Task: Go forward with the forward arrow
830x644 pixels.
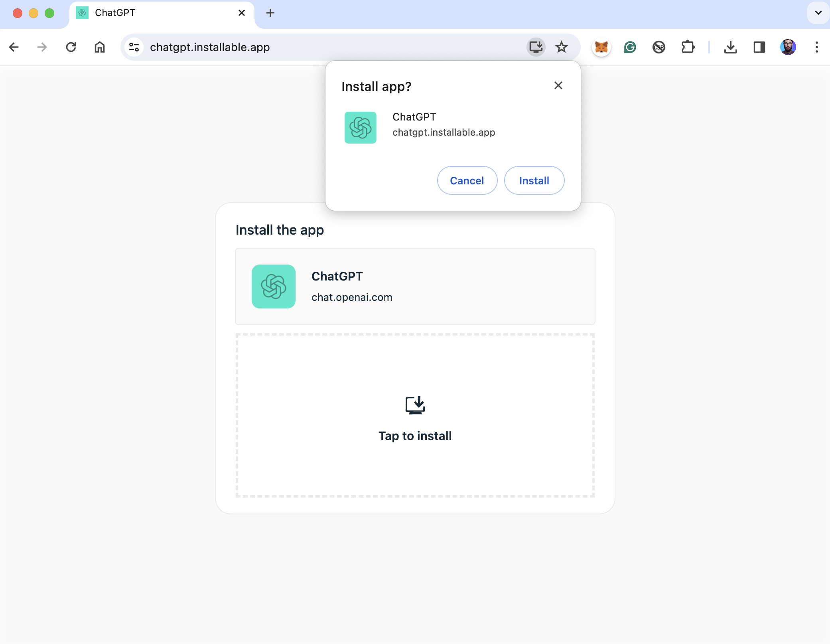Action: pyautogui.click(x=42, y=47)
